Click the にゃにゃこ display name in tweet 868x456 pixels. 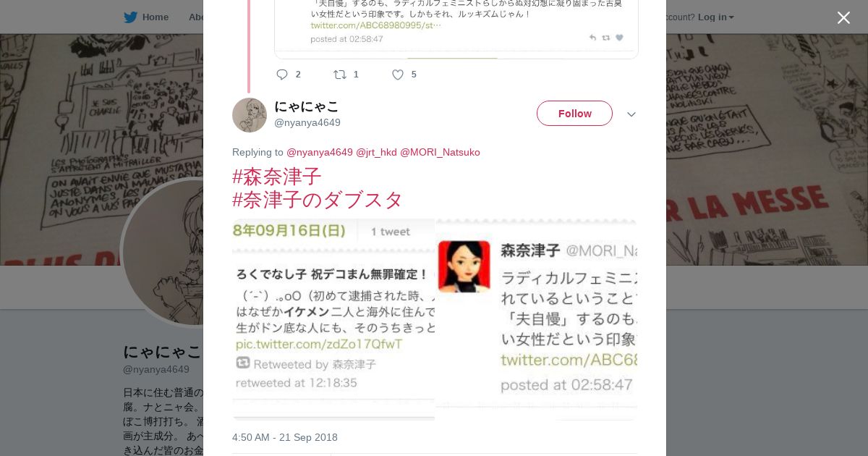(307, 106)
